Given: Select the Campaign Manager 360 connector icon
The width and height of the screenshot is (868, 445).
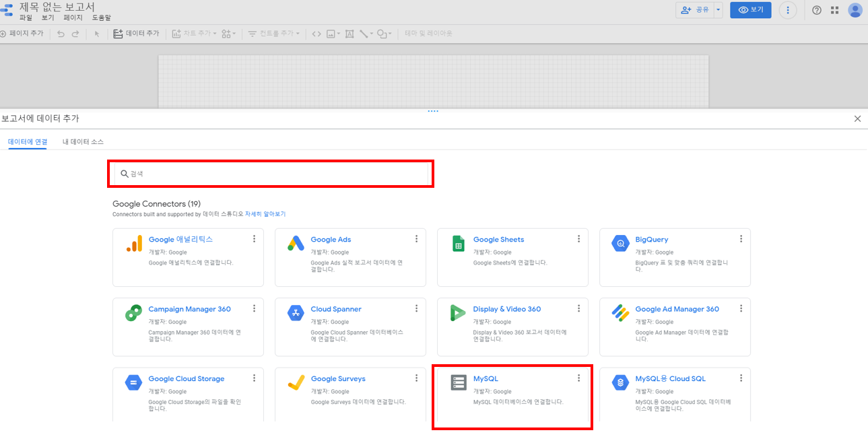Looking at the screenshot, I should (x=133, y=313).
